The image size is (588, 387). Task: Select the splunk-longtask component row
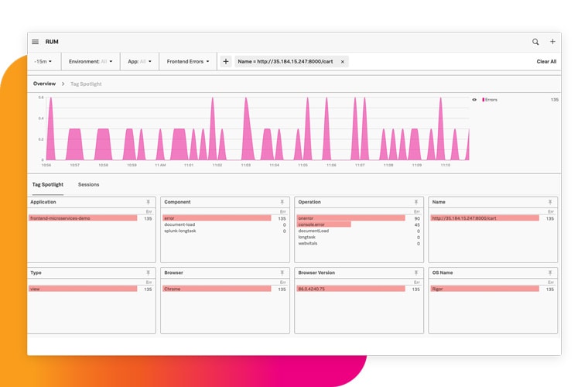224,231
